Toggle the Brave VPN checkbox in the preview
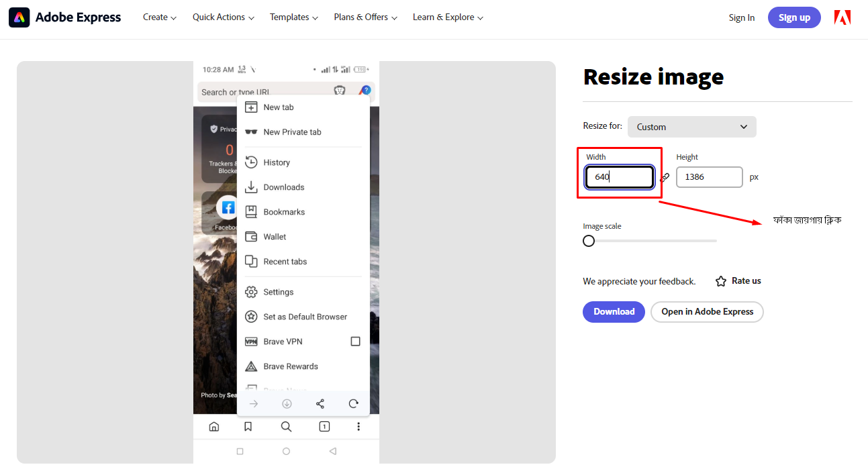Image resolution: width=868 pixels, height=473 pixels. point(356,341)
